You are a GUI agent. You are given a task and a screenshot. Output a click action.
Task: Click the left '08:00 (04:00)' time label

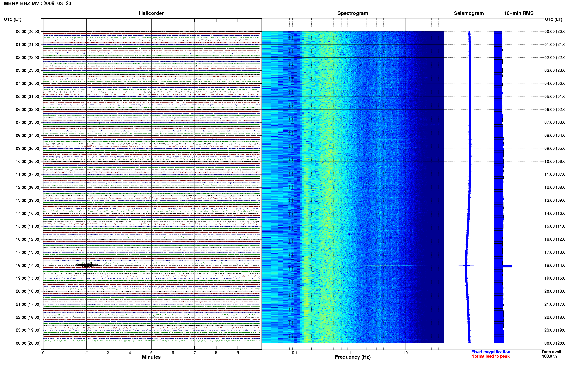click(28, 135)
